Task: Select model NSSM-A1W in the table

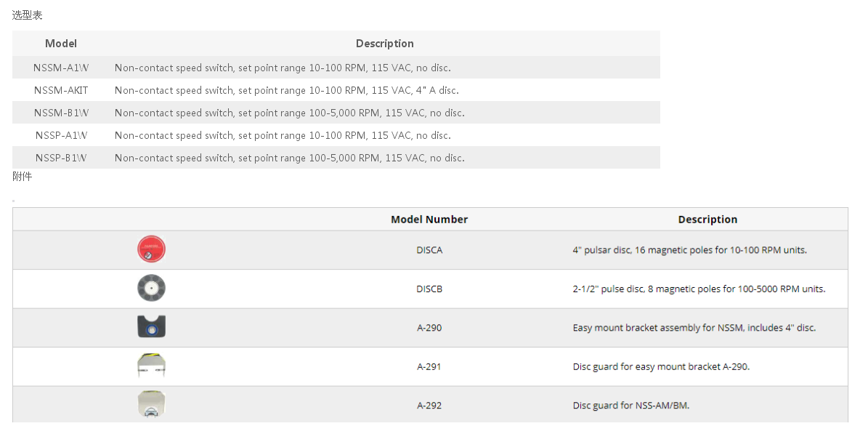Action: 61,68
